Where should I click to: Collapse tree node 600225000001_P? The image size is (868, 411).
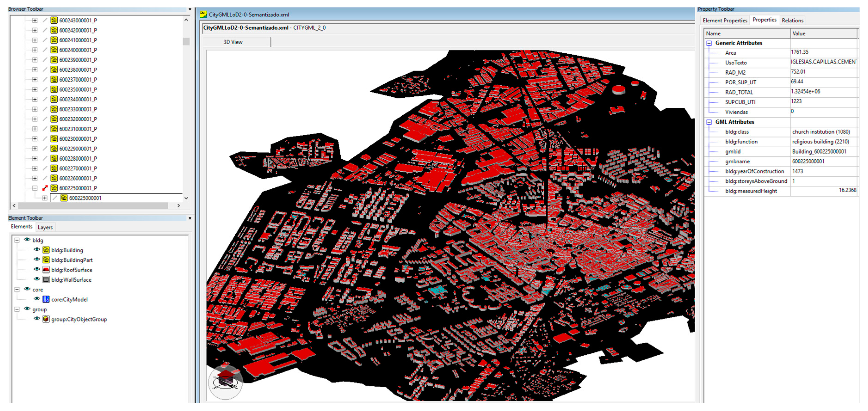(x=35, y=188)
